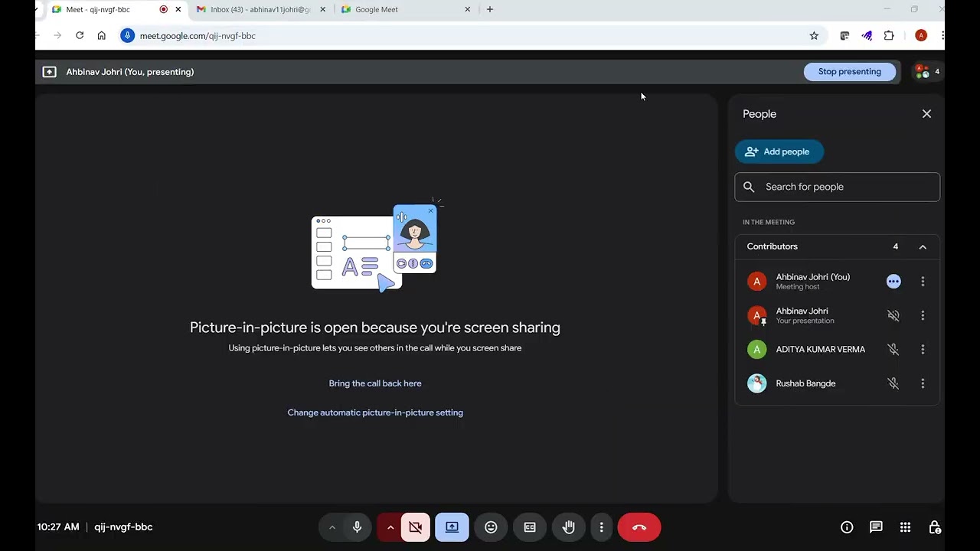The image size is (980, 551).
Task: Open more options in bottom call bar
Action: point(602,527)
